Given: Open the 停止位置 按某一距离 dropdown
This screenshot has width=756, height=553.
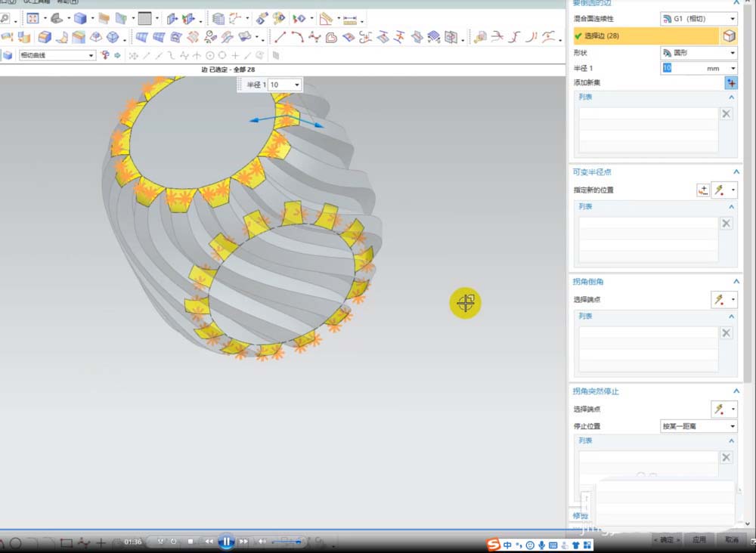Looking at the screenshot, I should pyautogui.click(x=699, y=426).
